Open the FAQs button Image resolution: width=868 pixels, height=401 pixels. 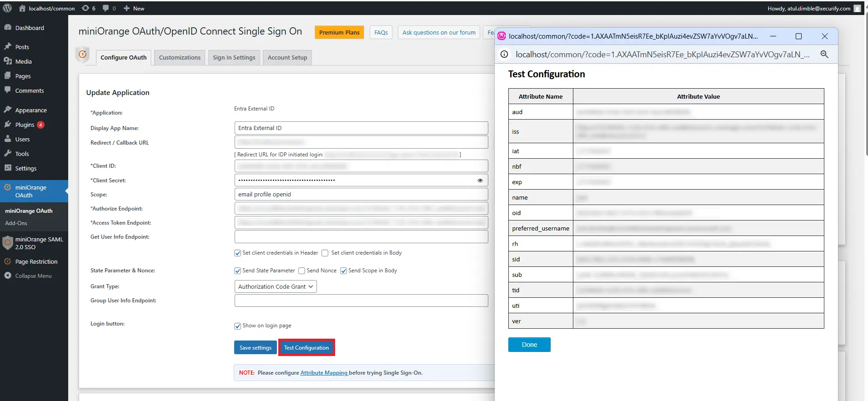(x=381, y=32)
